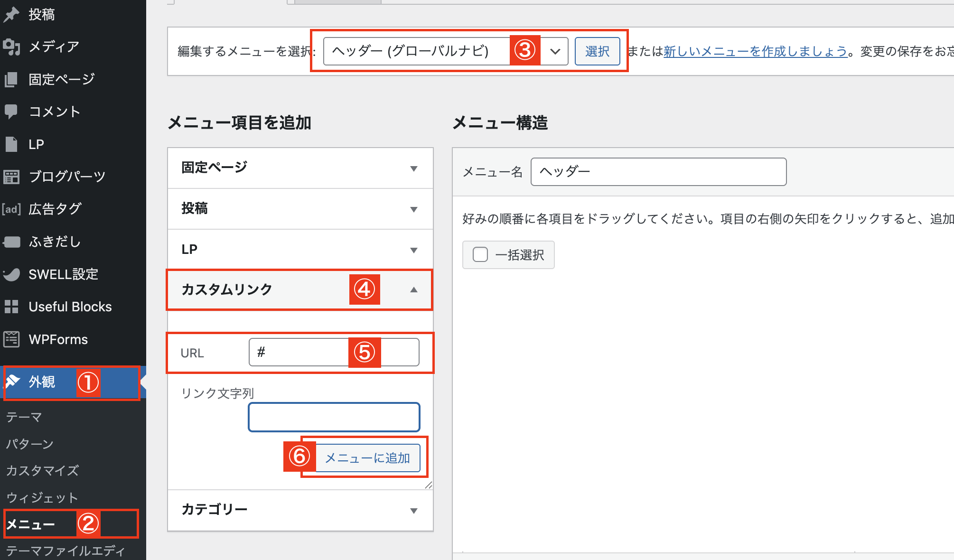Click the media icon beside メディア
The image size is (954, 560).
pyautogui.click(x=11, y=47)
